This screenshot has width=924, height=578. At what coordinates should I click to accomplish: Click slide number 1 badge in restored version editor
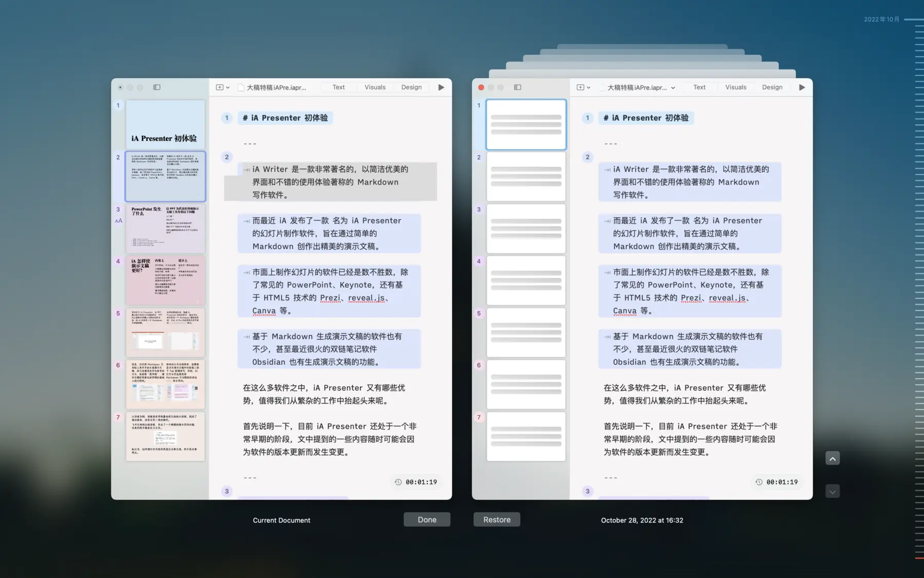pos(588,118)
